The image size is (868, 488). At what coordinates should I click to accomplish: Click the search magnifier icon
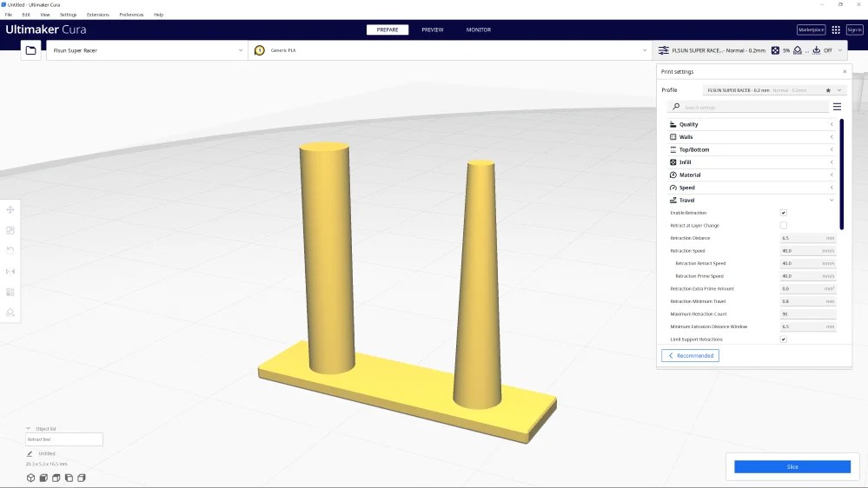(x=676, y=106)
